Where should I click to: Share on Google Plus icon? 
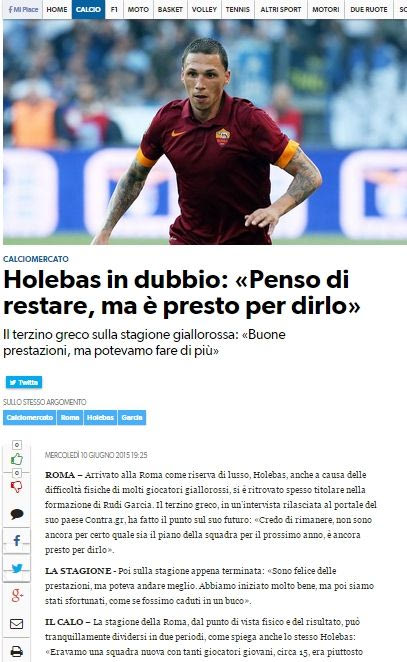(16, 596)
